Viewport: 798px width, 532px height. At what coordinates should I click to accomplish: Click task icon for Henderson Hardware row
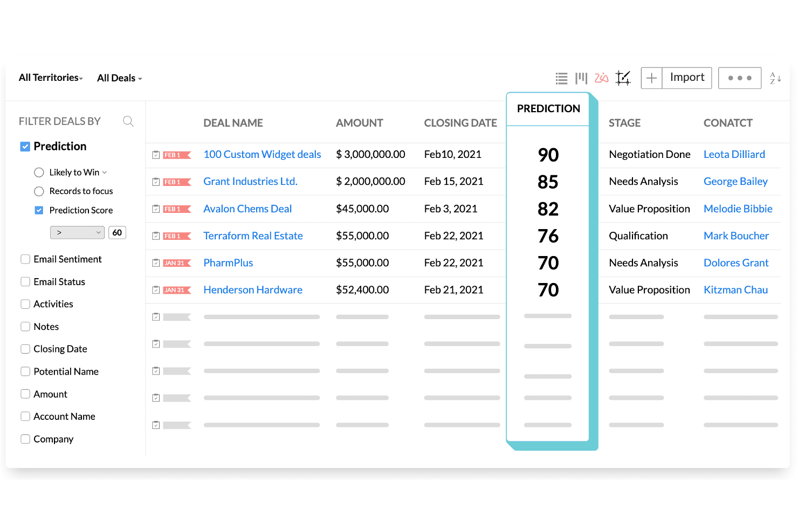click(156, 290)
